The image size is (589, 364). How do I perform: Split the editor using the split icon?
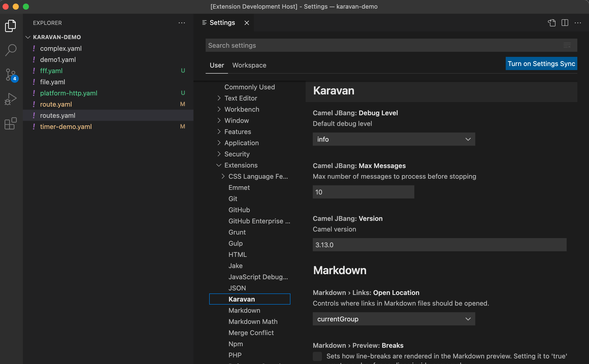pyautogui.click(x=565, y=23)
